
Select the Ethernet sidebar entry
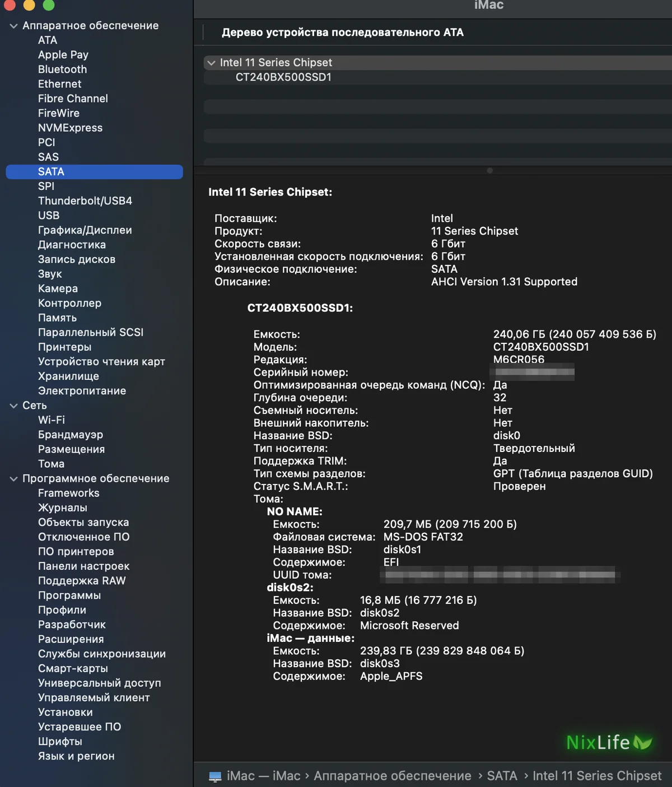pos(59,84)
